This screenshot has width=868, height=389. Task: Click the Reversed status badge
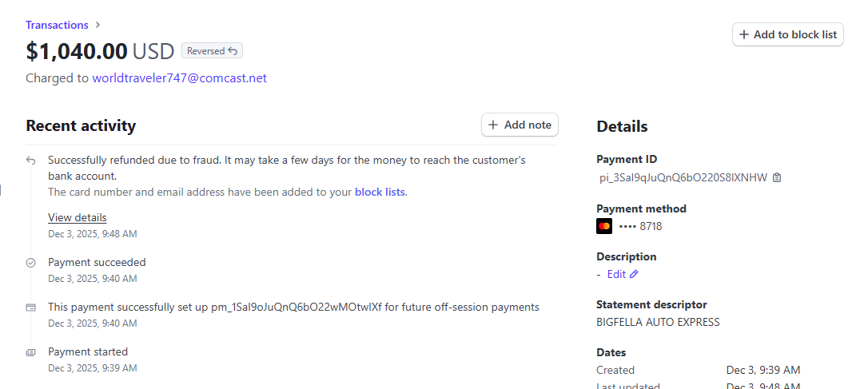[x=212, y=51]
